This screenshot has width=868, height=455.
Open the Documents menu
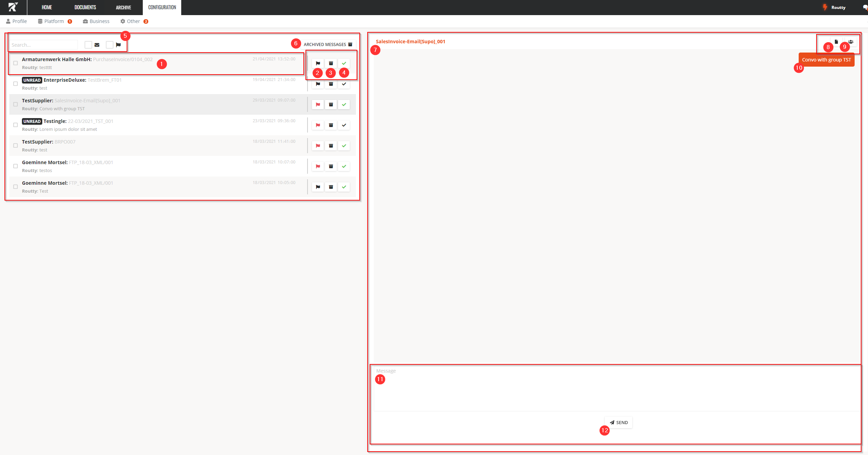(x=85, y=7)
